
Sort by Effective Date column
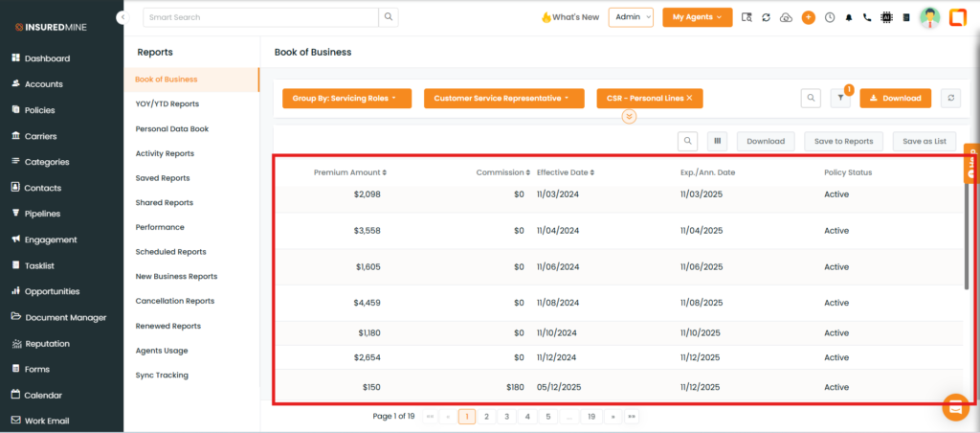pyautogui.click(x=565, y=172)
